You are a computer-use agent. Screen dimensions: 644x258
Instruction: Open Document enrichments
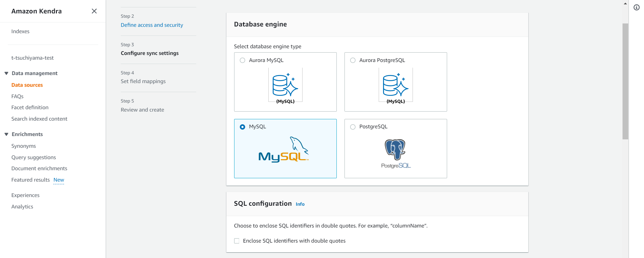[x=39, y=169]
